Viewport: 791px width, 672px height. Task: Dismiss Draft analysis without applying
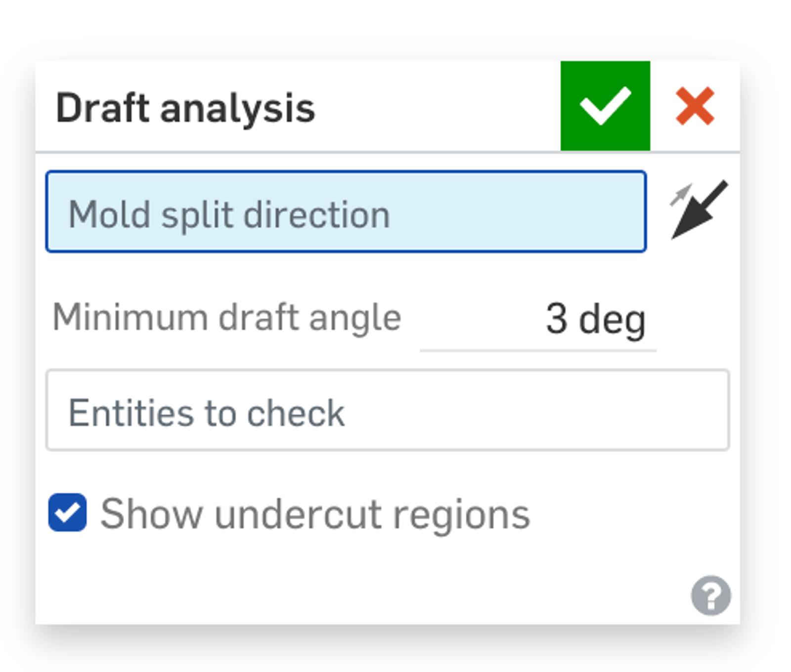695,106
